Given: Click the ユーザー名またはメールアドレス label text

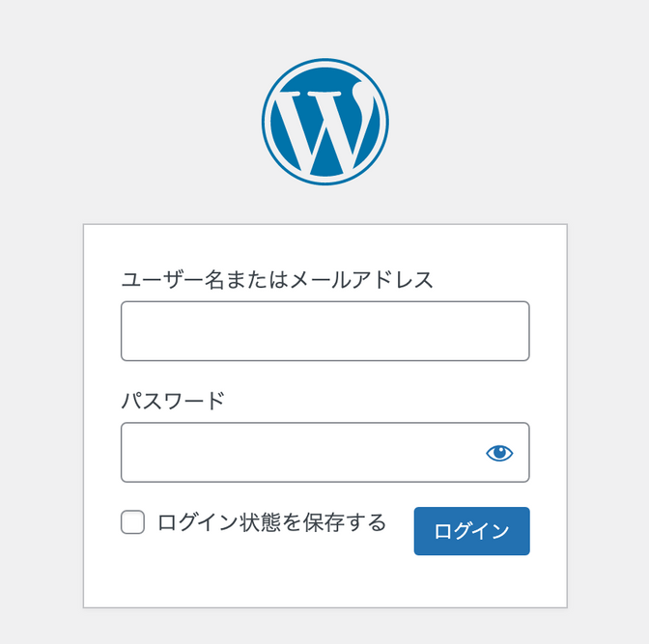Looking at the screenshot, I should tap(277, 279).
